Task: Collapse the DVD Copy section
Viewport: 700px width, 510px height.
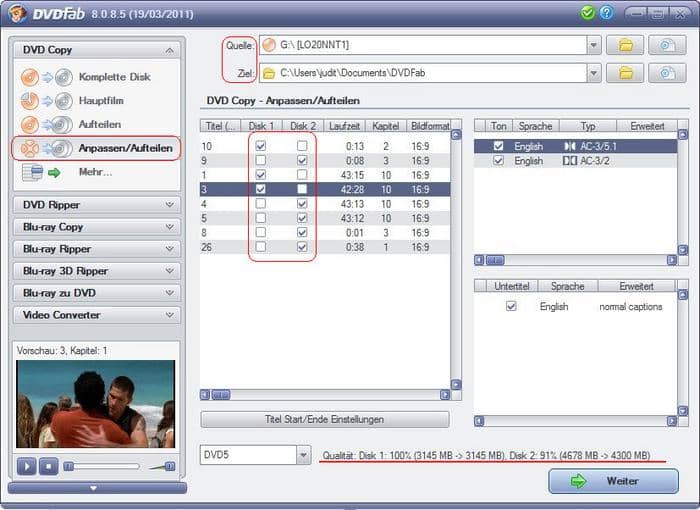Action: pos(170,50)
